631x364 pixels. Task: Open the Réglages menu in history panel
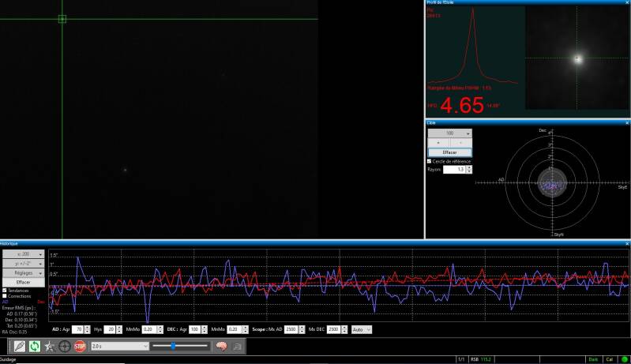pyautogui.click(x=23, y=272)
